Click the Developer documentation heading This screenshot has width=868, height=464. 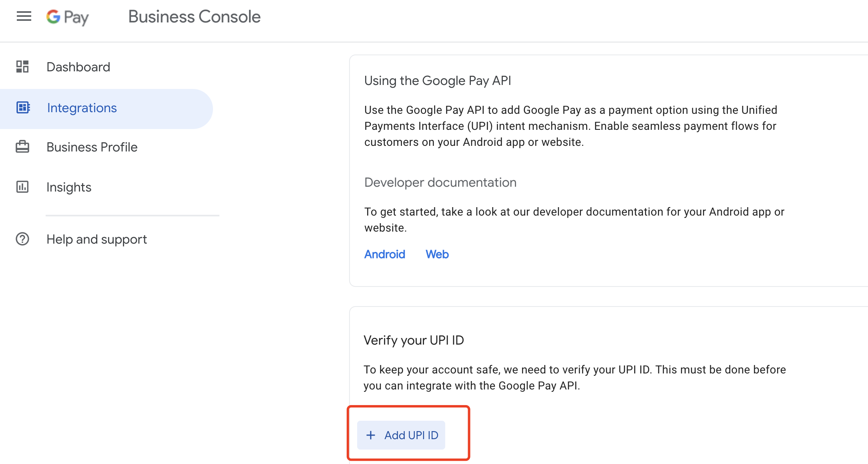tap(440, 182)
